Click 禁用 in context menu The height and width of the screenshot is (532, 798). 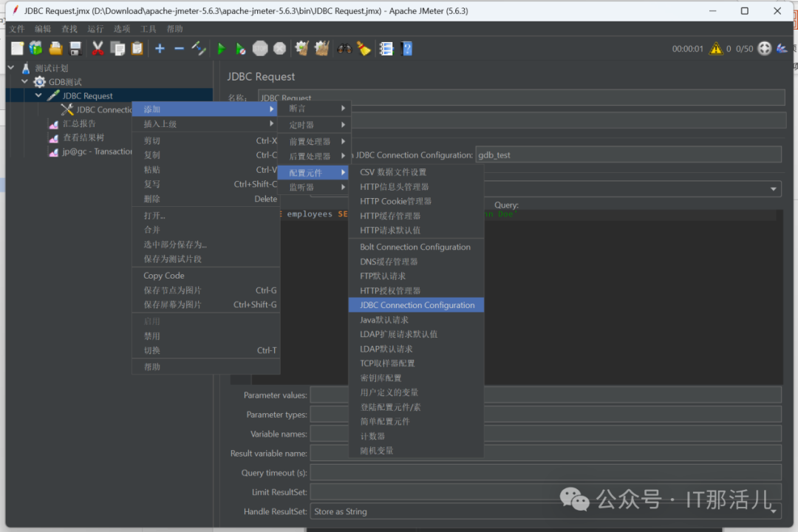(205, 336)
